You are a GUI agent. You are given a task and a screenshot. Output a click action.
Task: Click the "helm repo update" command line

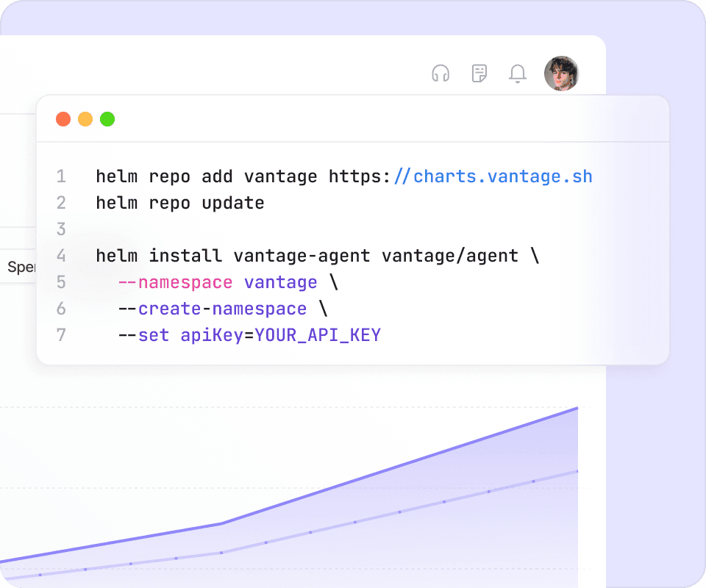point(179,203)
